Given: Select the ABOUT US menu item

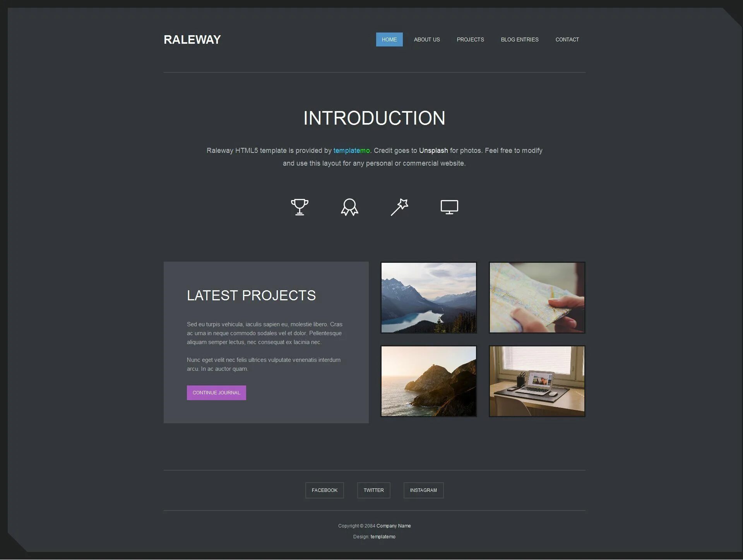Looking at the screenshot, I should [426, 39].
